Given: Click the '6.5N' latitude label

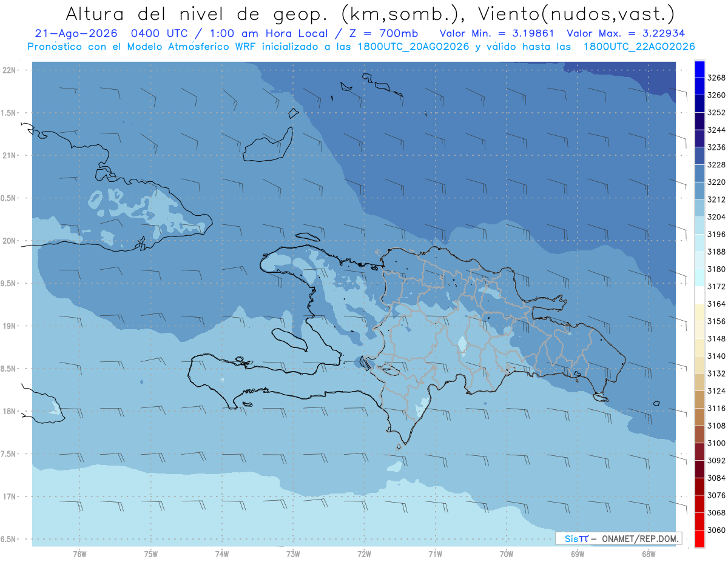Looking at the screenshot, I should click(x=8, y=539).
